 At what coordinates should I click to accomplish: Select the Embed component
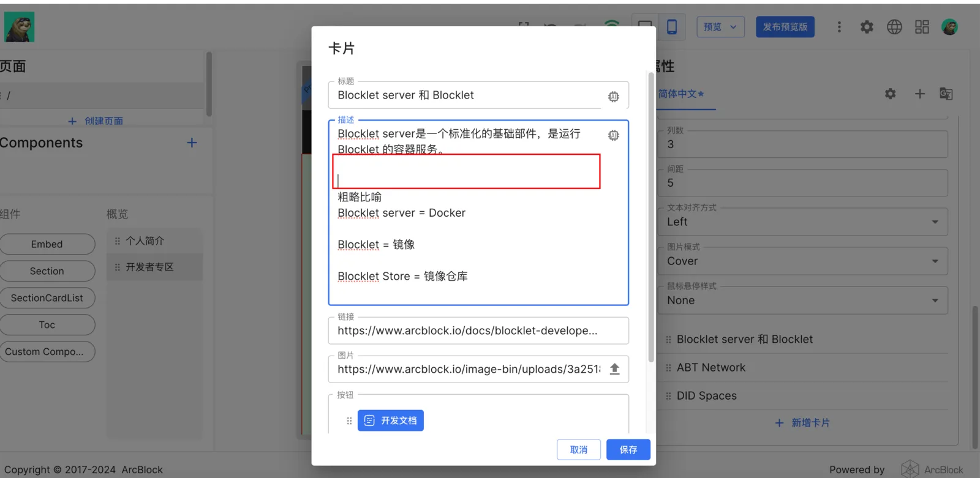[x=47, y=244]
